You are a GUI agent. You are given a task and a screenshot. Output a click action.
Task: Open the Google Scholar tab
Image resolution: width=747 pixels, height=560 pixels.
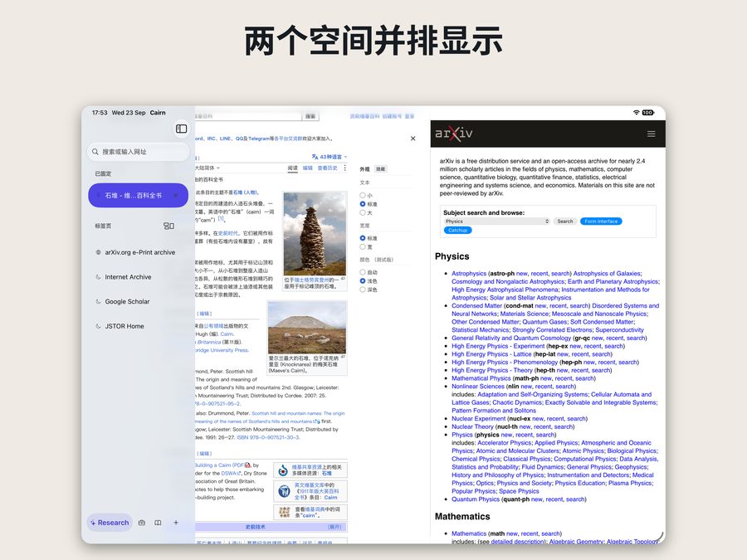[x=136, y=301]
